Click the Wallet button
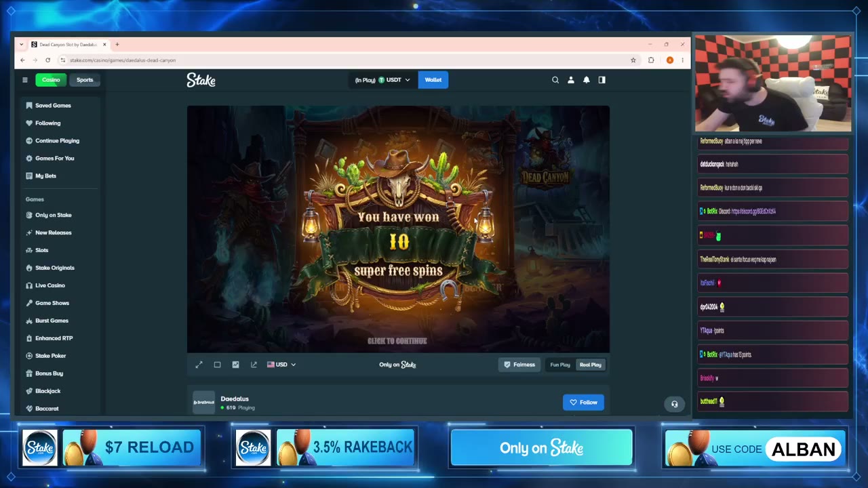 pos(433,80)
